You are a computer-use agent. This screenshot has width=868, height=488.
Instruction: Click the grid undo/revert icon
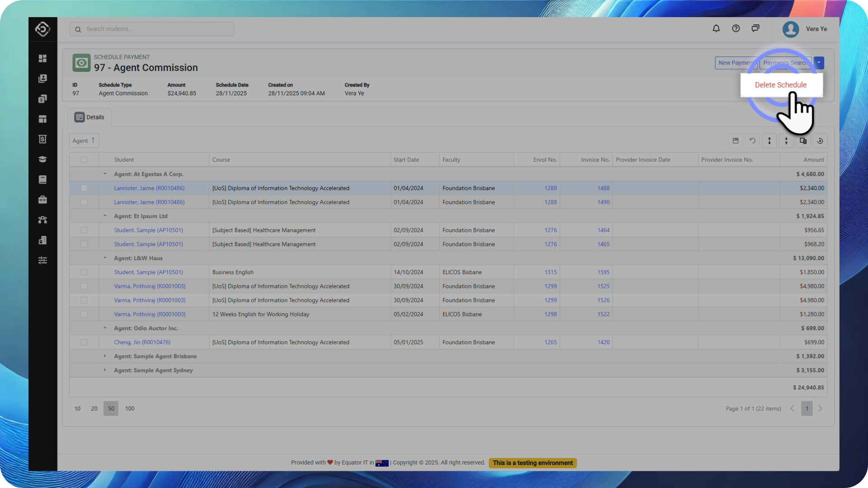click(x=752, y=141)
